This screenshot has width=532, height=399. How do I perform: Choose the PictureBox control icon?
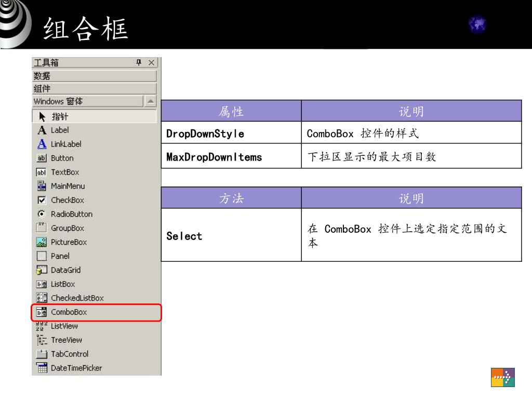click(x=42, y=242)
